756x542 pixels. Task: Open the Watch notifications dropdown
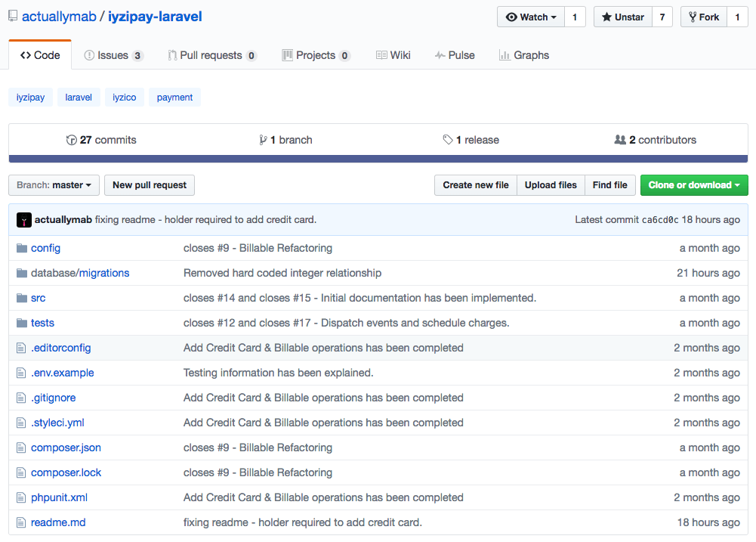(x=530, y=17)
